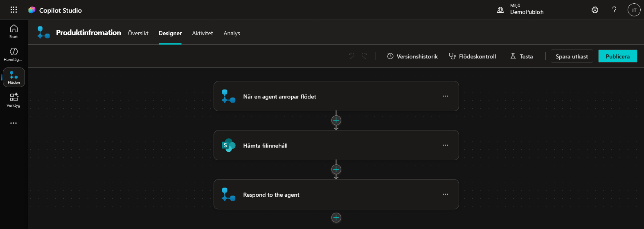
Task: Select the Respond to the agent card
Action: tap(336, 194)
